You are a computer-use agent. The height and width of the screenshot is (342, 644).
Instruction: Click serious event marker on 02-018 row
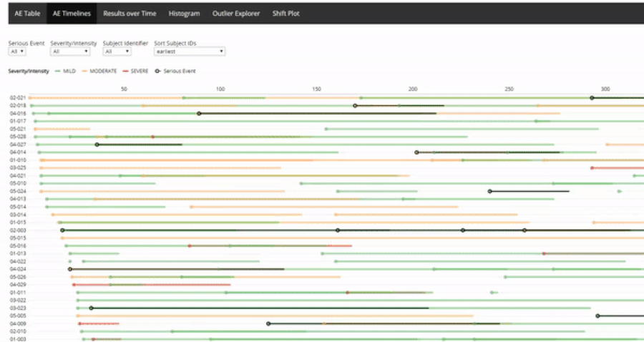point(355,105)
